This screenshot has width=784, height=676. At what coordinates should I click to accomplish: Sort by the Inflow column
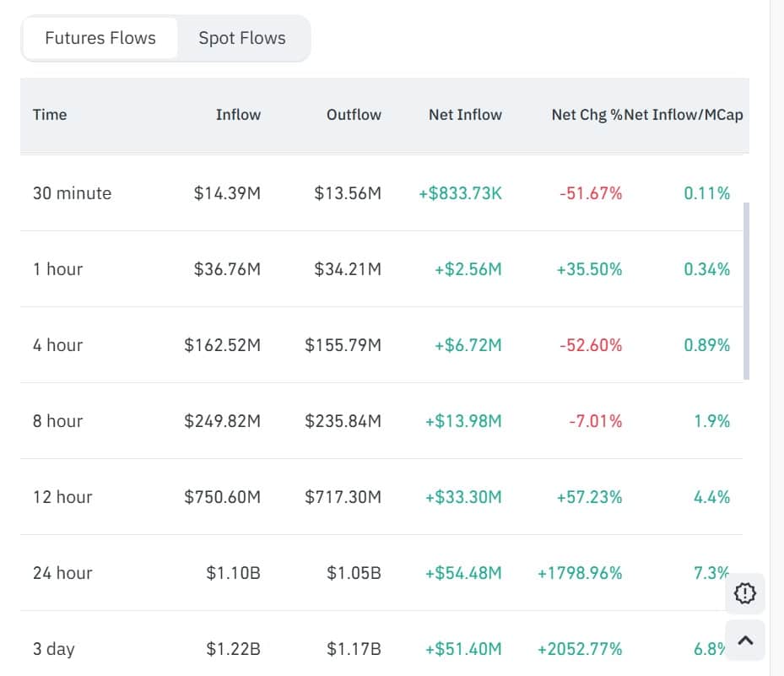coord(239,114)
